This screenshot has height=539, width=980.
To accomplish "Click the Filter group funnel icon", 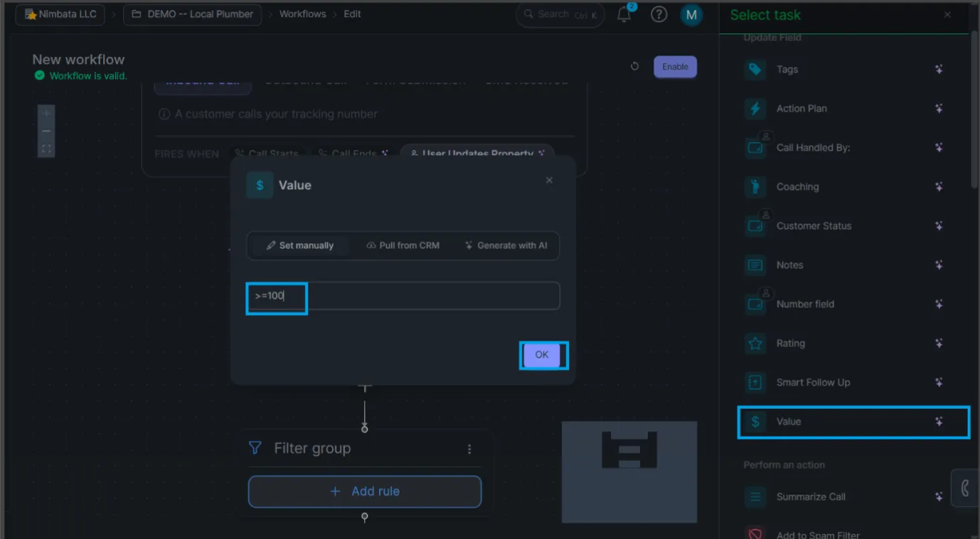I will click(255, 448).
